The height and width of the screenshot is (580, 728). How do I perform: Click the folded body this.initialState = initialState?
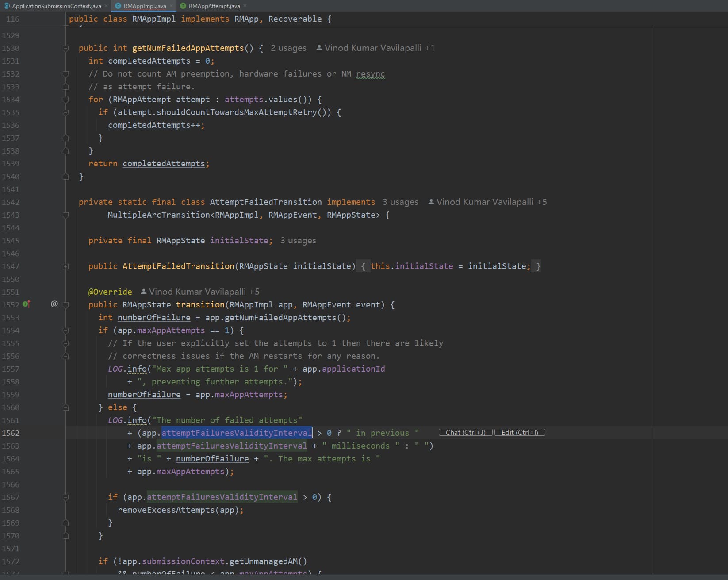(448, 266)
